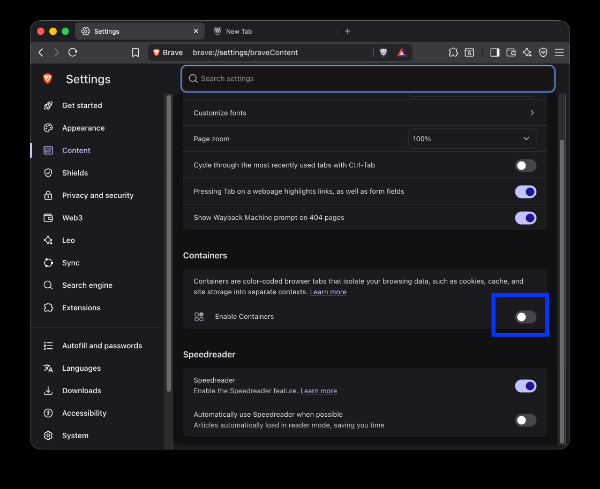Click the sidebar navigation scrollbar
Viewport: 600px width, 489px height.
(169, 244)
